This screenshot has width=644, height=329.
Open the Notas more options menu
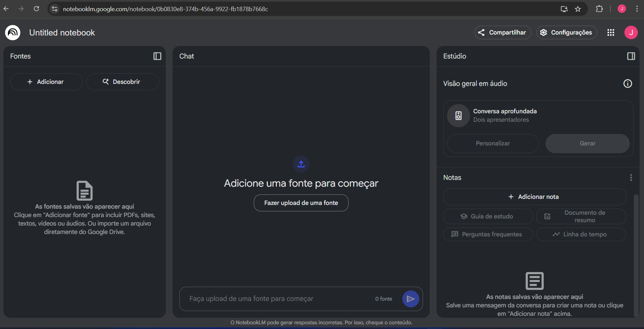point(631,178)
